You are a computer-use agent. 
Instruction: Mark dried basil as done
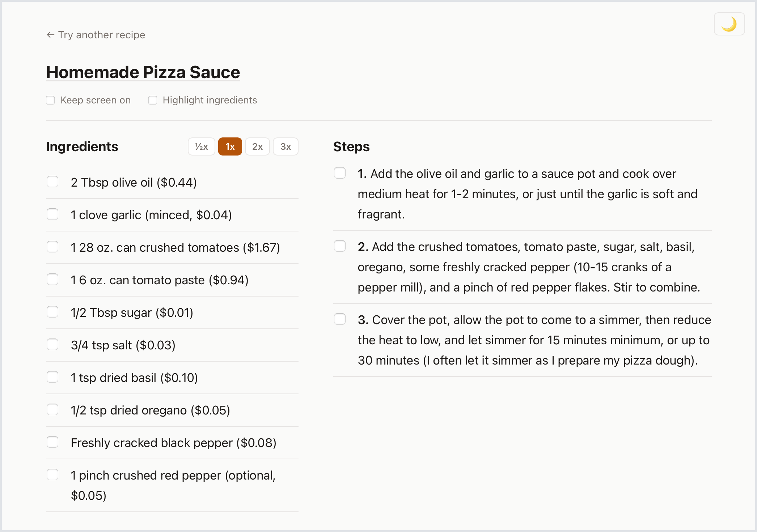coord(53,377)
